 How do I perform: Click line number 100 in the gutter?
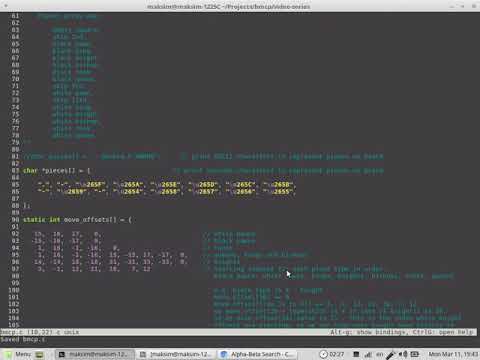(x=14, y=290)
